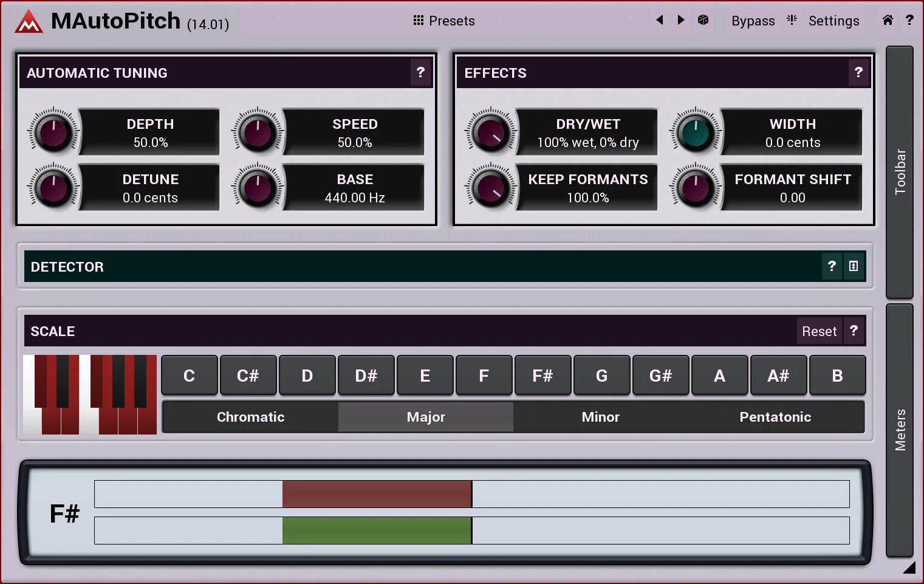Open Detector panel help
This screenshot has width=924, height=584.
[832, 266]
